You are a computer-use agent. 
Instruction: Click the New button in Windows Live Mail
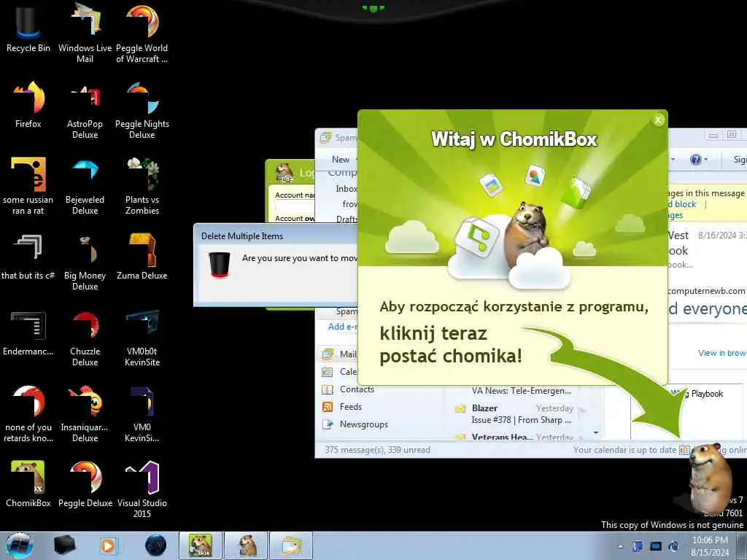[x=341, y=160]
